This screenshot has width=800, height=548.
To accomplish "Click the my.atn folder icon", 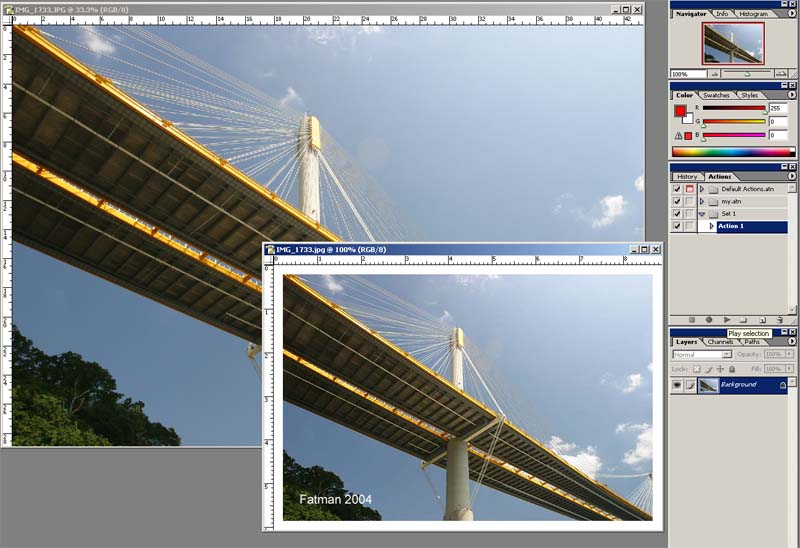I will [x=714, y=202].
